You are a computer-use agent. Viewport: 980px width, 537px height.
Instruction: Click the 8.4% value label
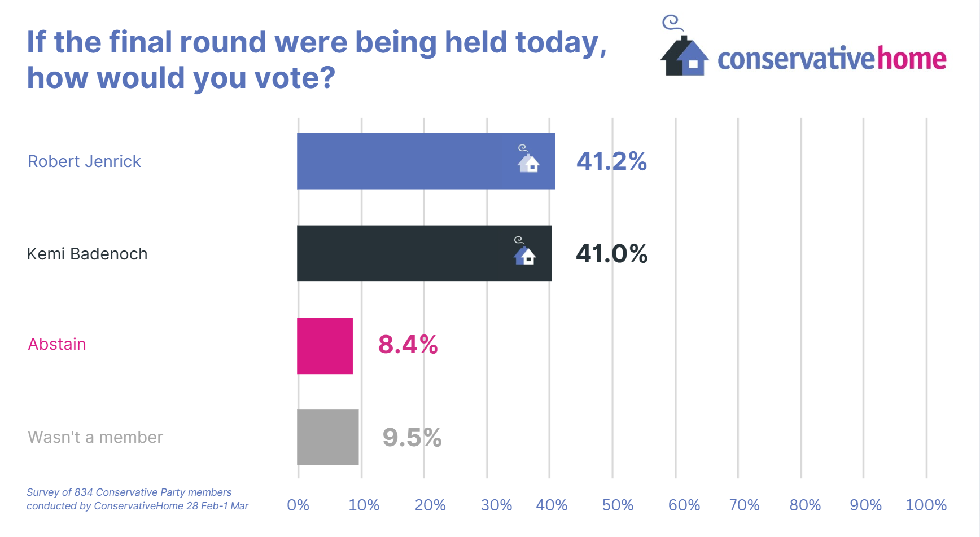click(408, 345)
